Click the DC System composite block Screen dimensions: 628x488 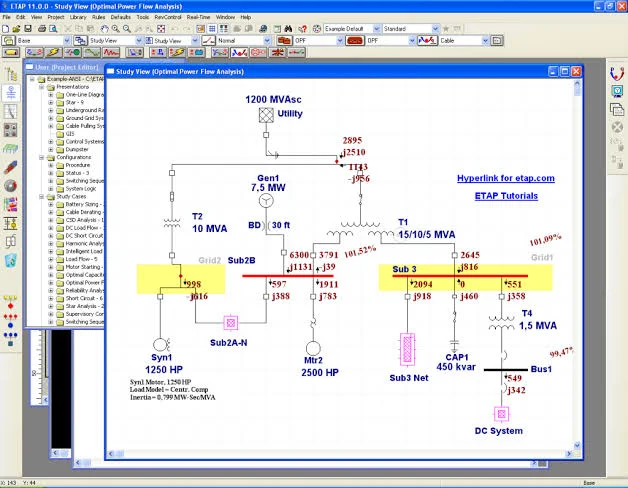click(501, 414)
